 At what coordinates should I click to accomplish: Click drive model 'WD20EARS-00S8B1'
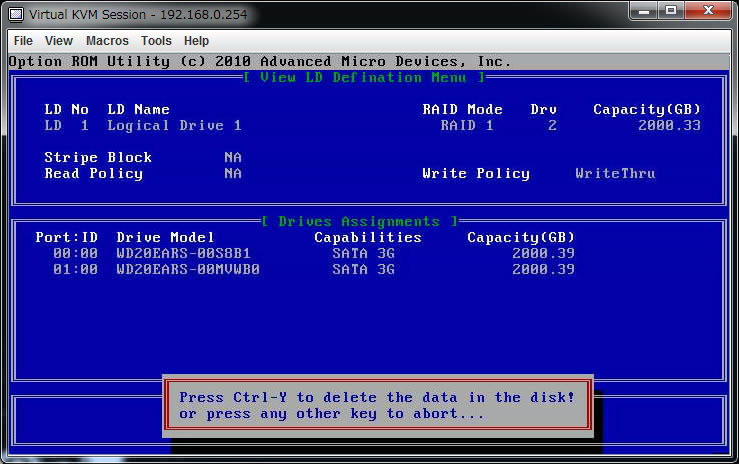pyautogui.click(x=183, y=253)
